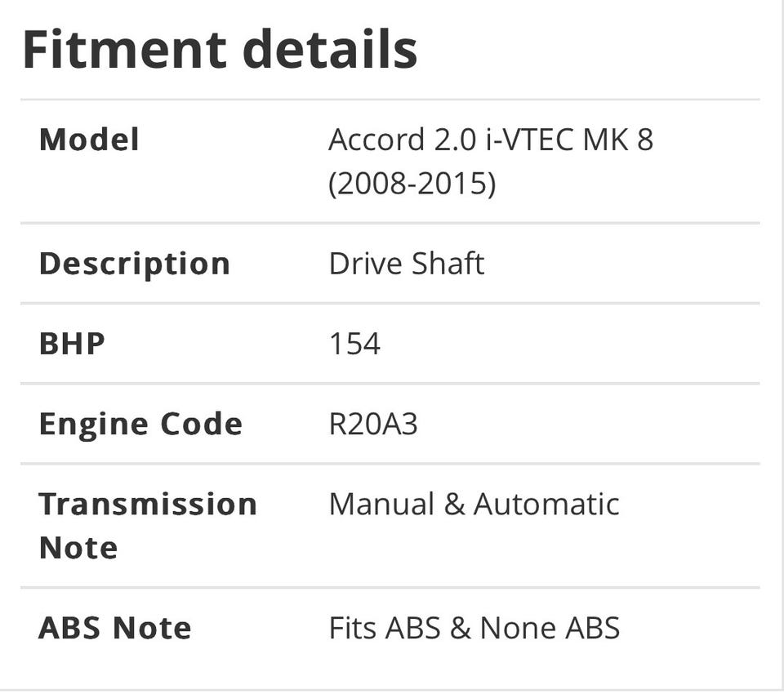The height and width of the screenshot is (694, 784).
Task: Click the word Fitment in the heading
Action: (124, 49)
